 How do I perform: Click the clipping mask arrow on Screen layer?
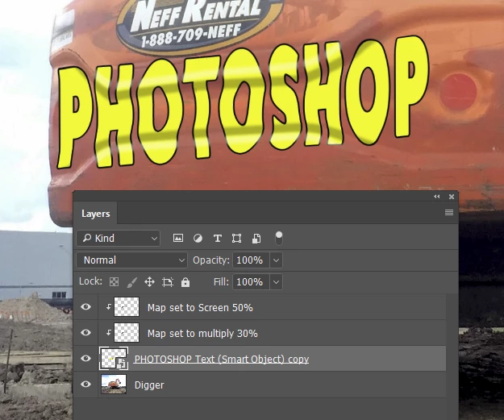click(109, 307)
